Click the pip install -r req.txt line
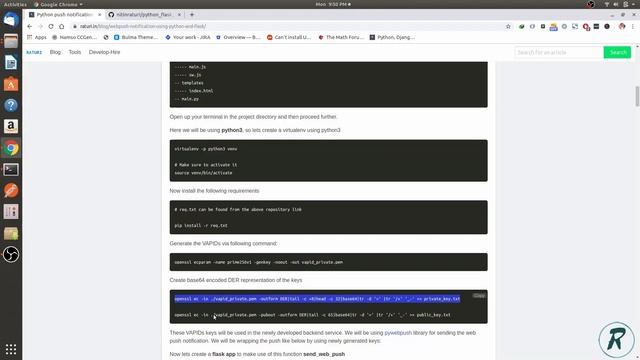Viewport: 640px width, 360px height. click(x=201, y=225)
